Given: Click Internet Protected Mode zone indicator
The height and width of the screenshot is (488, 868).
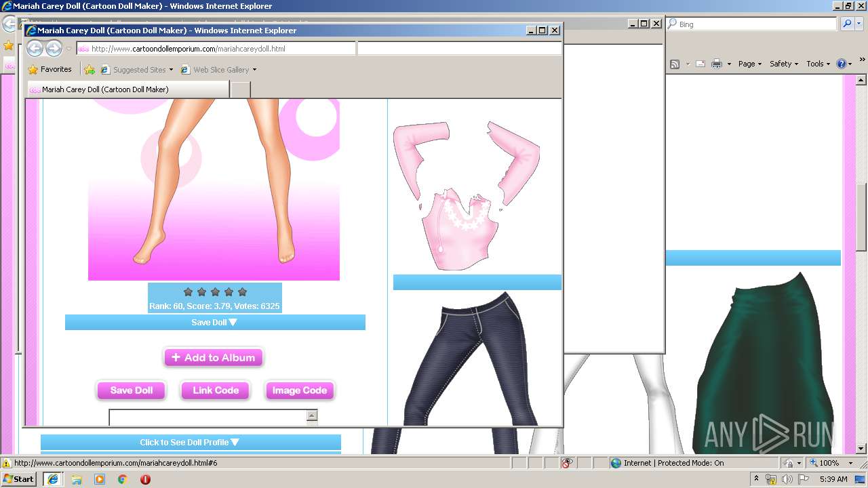Looking at the screenshot, I should click(x=667, y=463).
